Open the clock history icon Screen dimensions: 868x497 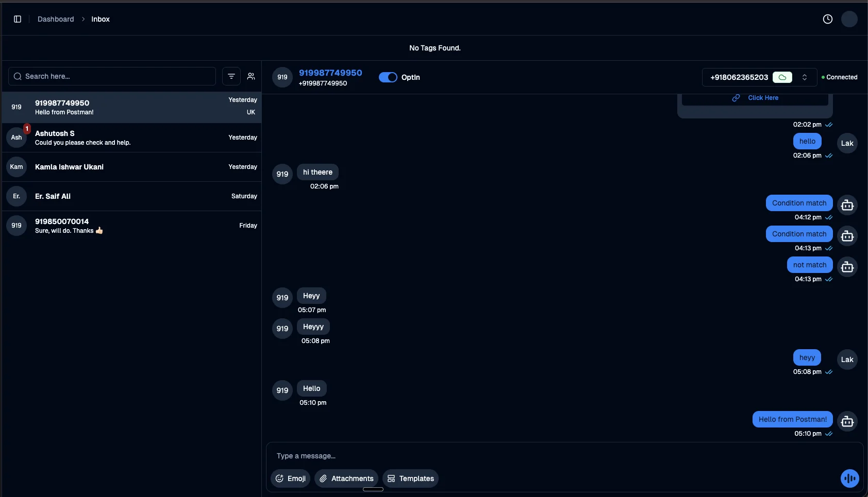[828, 19]
